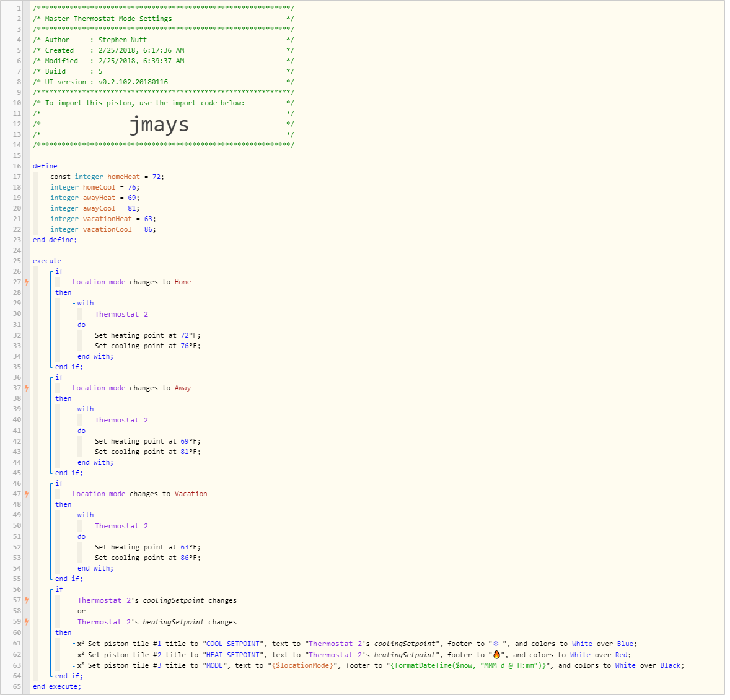Click the 'or' operator between setpoint conditions
Image resolution: width=730 pixels, height=700 pixels.
point(81,611)
